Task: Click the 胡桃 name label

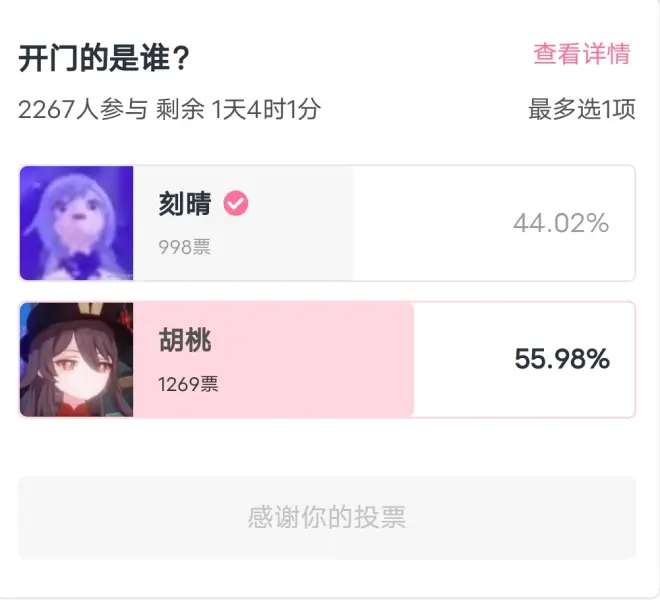Action: coord(185,340)
